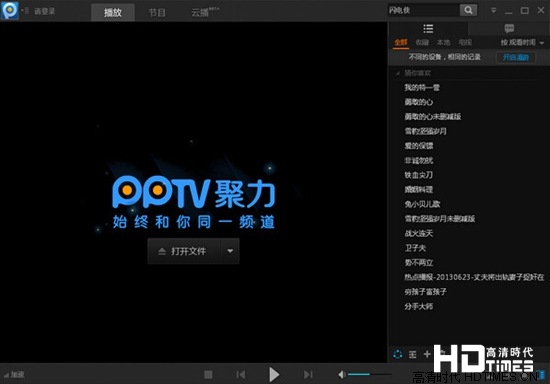Click the plus add icon under playlist

427,354
